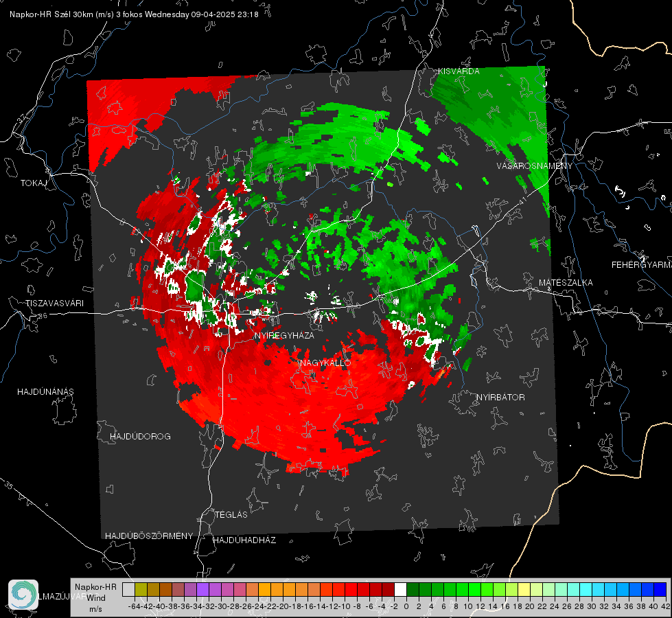Select the NAGYKÁLLÓ city label
This screenshot has height=618, width=672.
pos(325,363)
